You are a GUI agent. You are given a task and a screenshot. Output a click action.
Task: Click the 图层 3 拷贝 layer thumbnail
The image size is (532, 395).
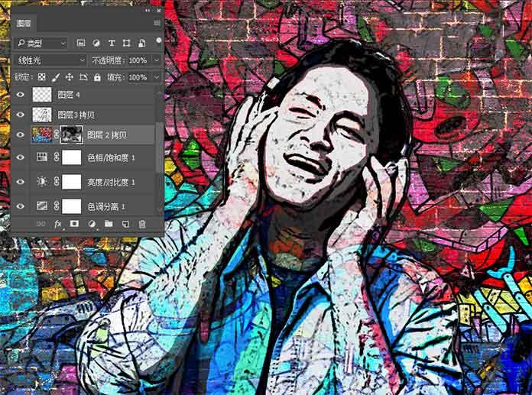tap(42, 115)
